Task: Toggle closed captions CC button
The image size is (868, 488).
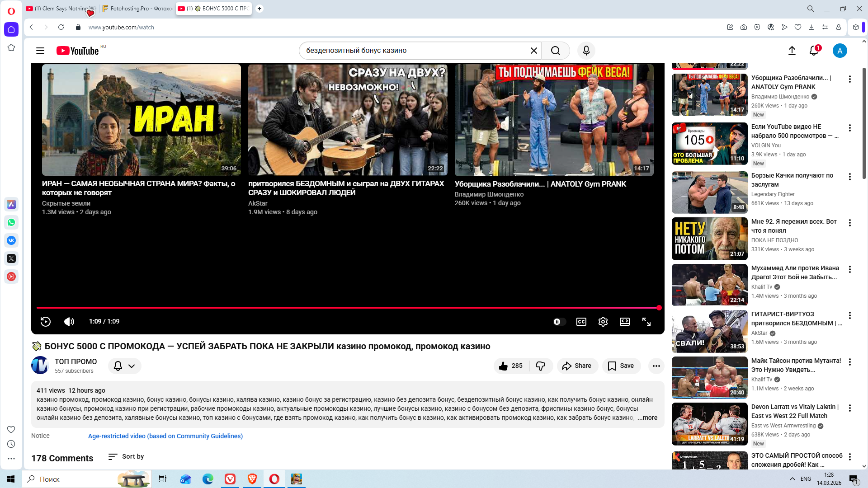Action: coord(581,321)
